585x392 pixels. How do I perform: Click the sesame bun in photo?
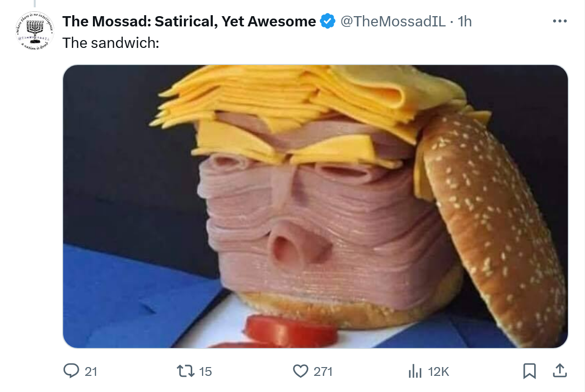tap(493, 227)
